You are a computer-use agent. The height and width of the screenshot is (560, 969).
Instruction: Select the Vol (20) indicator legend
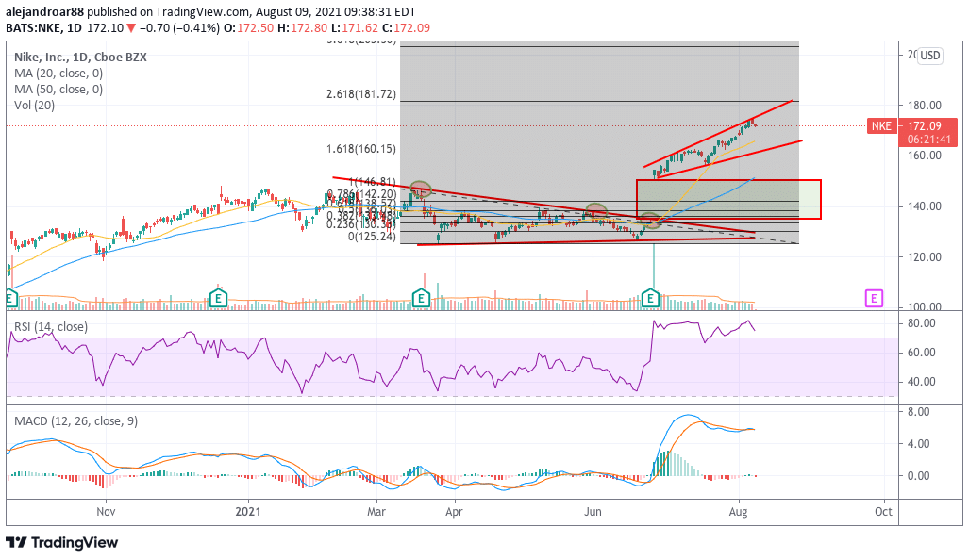click(35, 105)
